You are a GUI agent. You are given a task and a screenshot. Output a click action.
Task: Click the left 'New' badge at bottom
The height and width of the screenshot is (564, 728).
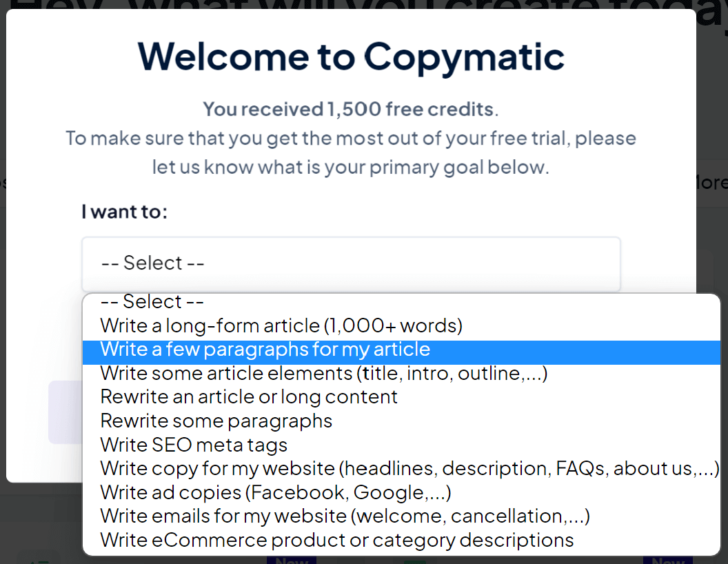(x=291, y=559)
